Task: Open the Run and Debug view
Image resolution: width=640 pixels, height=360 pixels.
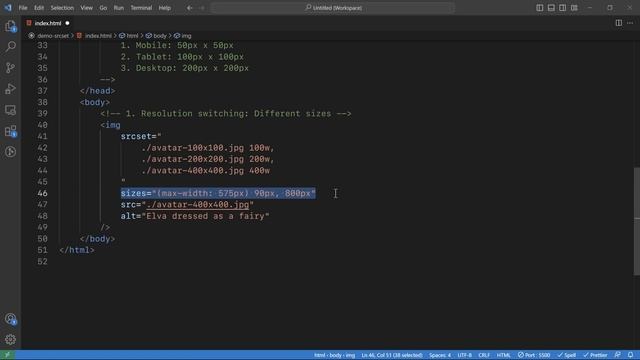Action: [x=11, y=89]
